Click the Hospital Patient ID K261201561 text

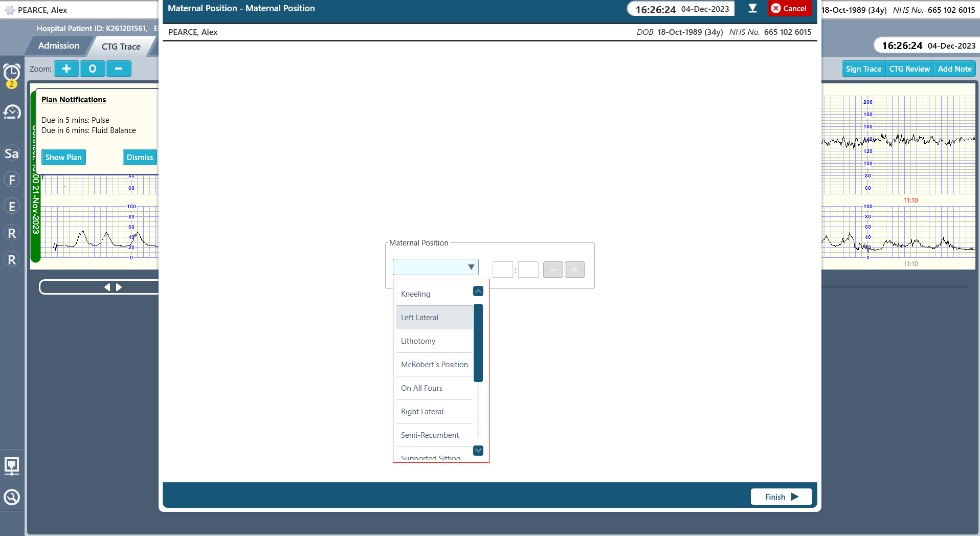[92, 29]
